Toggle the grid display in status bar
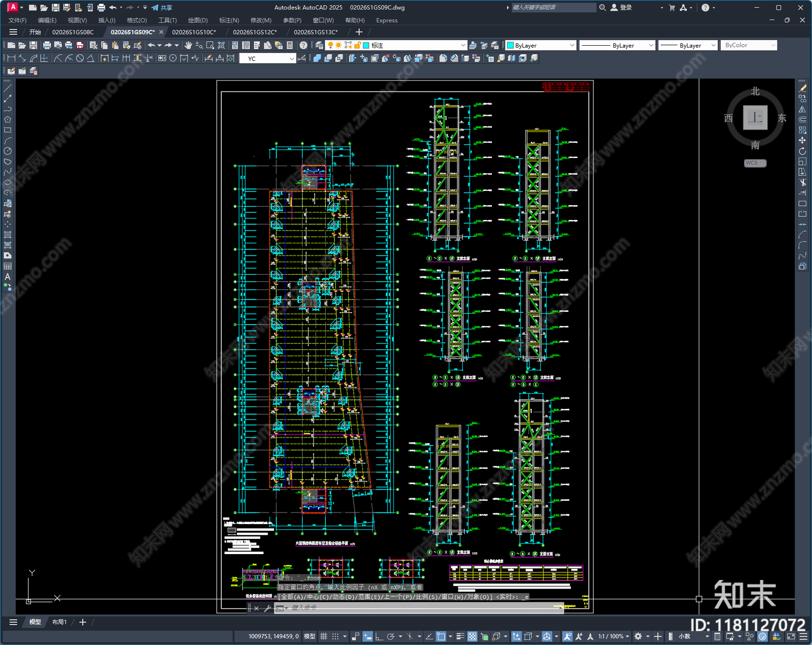This screenshot has height=645, width=812. click(323, 636)
